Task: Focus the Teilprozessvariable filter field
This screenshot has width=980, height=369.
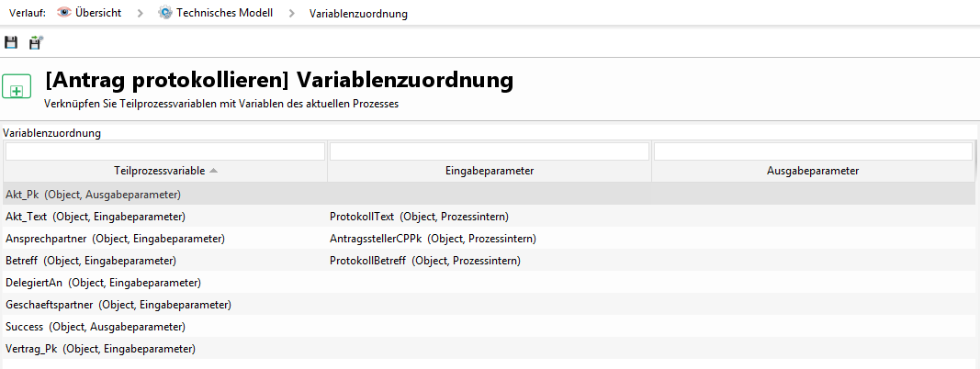Action: coord(165,151)
